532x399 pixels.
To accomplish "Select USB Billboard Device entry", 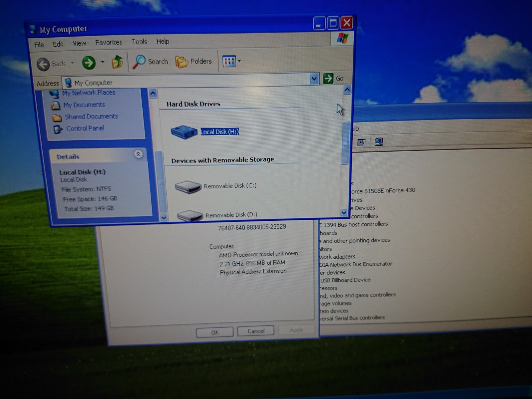I will tap(345, 280).
